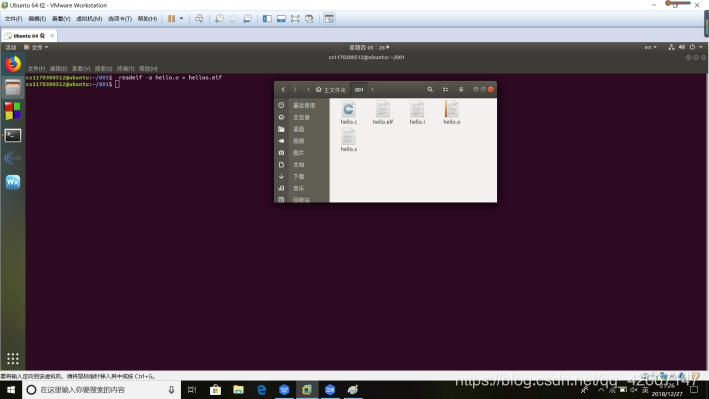Open terminal 搜索(S) menu

[104, 69]
